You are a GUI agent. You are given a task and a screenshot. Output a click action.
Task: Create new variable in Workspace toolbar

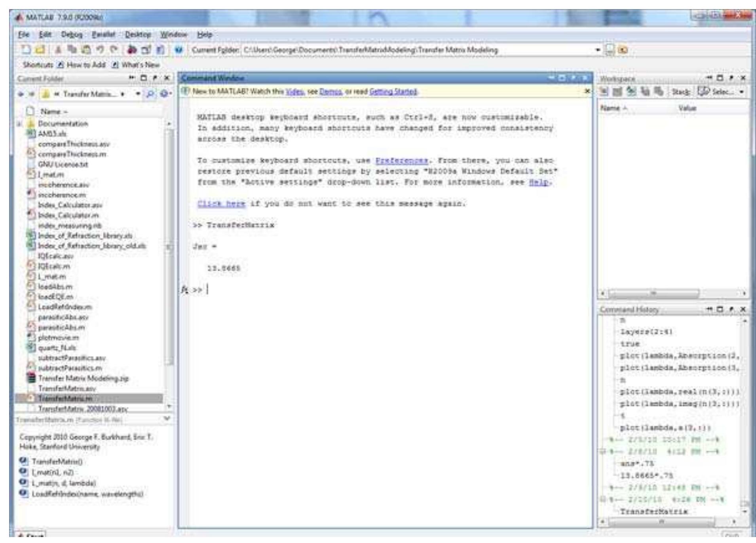click(x=604, y=92)
